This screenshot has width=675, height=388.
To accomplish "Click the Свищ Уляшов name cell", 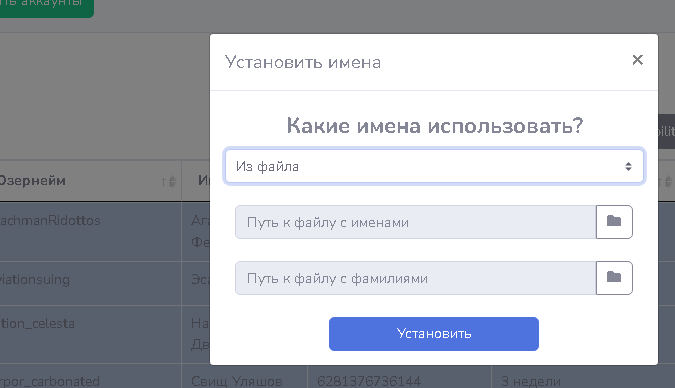I will pyautogui.click(x=237, y=381).
